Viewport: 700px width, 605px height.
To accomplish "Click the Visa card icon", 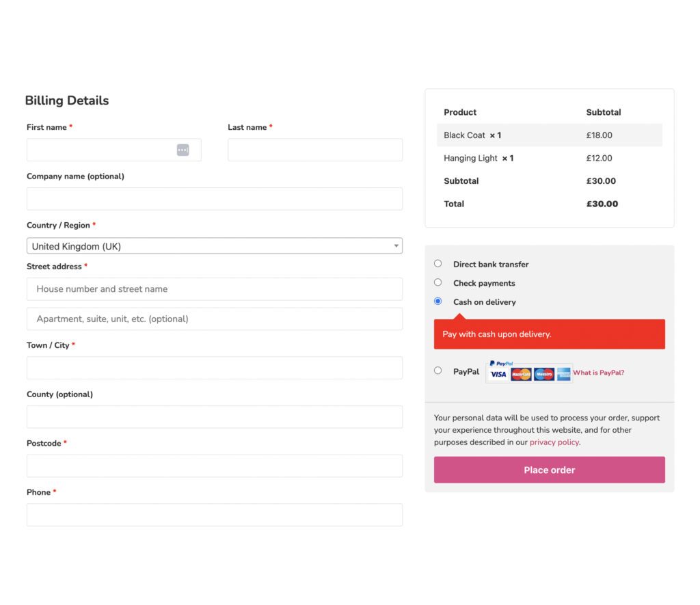I will click(498, 374).
